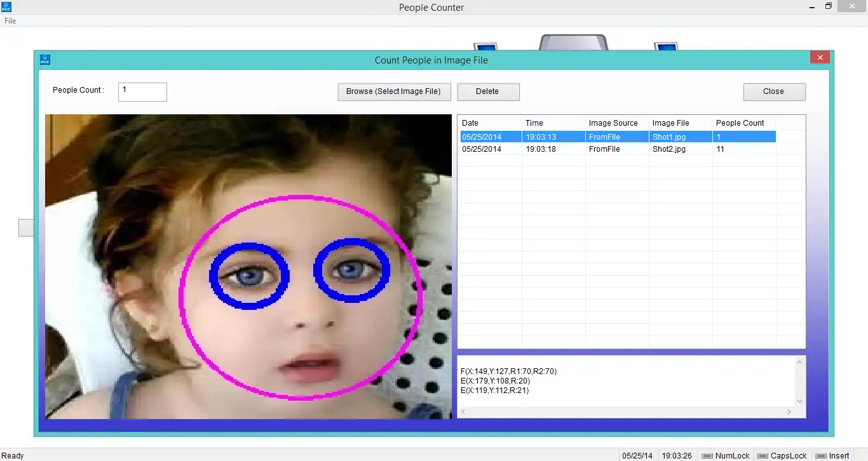
Task: Focus the People Count input field
Action: [142, 91]
